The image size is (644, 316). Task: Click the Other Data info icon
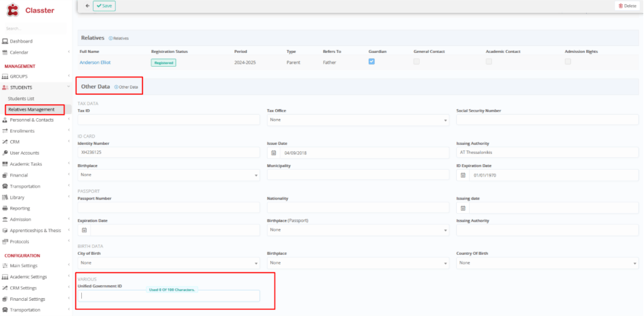[116, 87]
